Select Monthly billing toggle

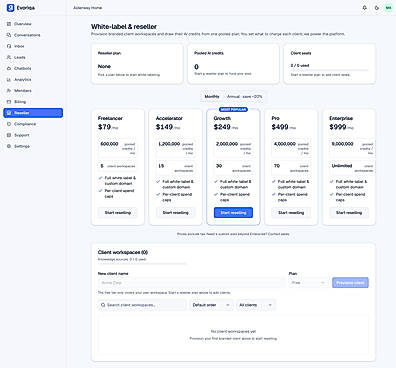coord(212,97)
